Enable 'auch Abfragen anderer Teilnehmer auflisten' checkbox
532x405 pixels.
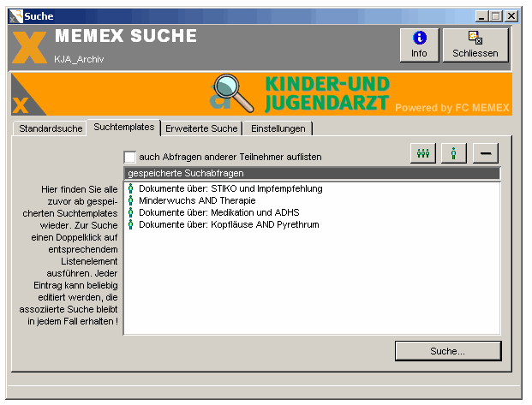coord(130,157)
